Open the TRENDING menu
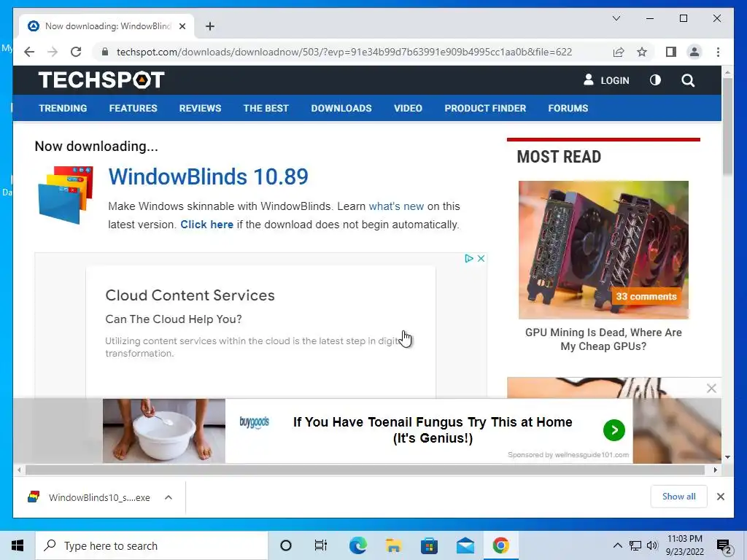 click(x=63, y=108)
